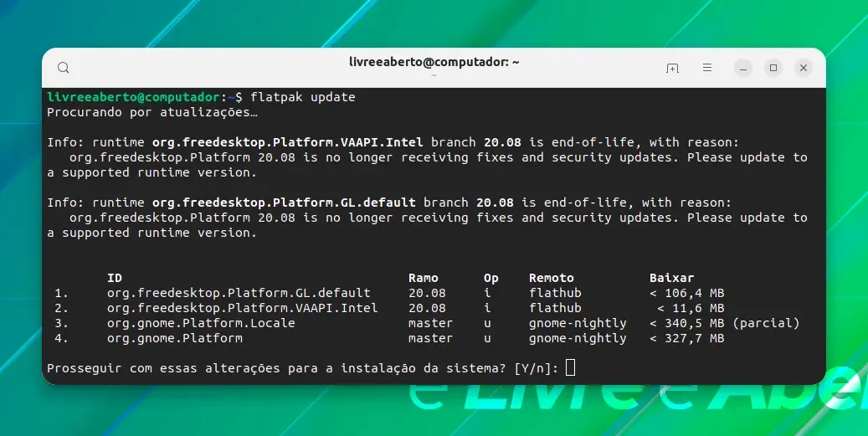Click the green prompt livreeaberto@computador
Image resolution: width=868 pixels, height=436 pixels.
[x=133, y=97]
